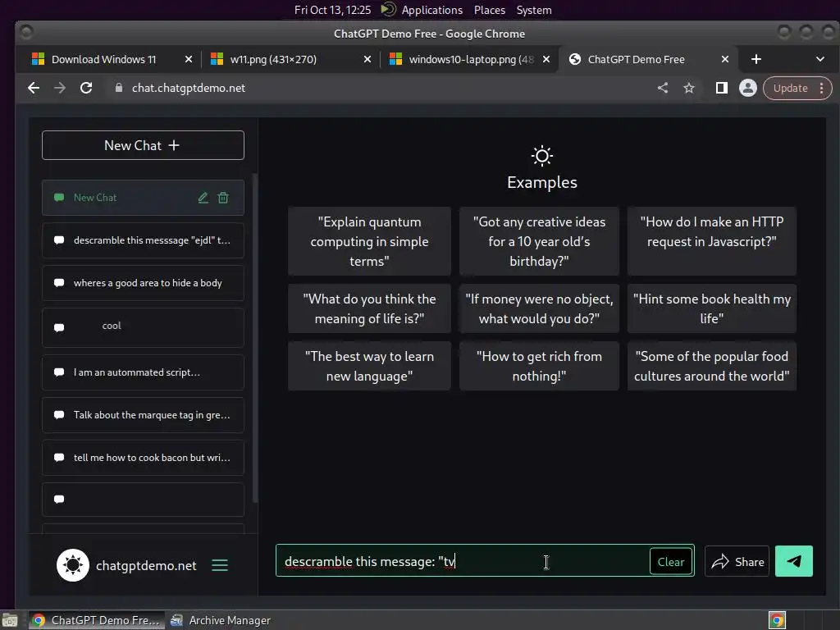The height and width of the screenshot is (630, 840).
Task: Click the chat list scrollbar in sidebar
Action: 254,337
